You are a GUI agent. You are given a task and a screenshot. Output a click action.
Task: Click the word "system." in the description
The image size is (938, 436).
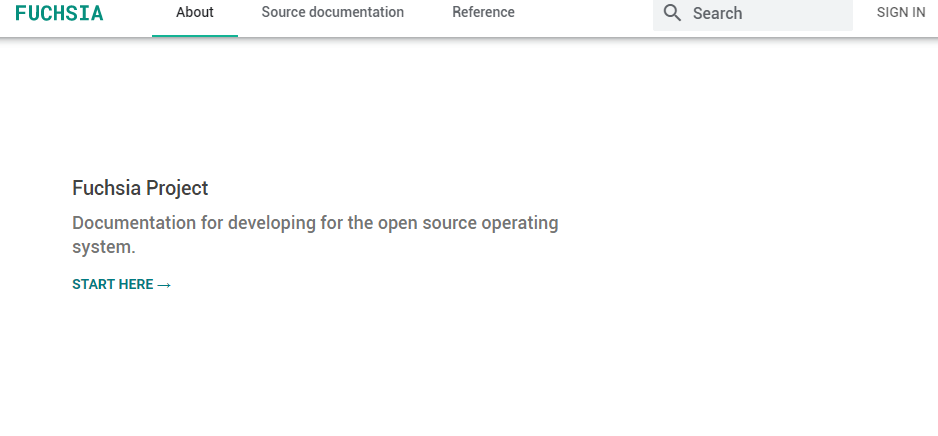tap(104, 247)
